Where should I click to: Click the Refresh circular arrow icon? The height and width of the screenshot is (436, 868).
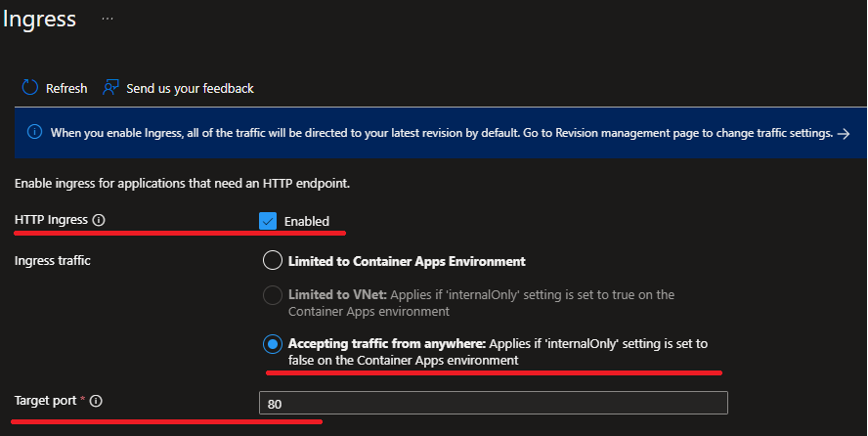[x=30, y=88]
